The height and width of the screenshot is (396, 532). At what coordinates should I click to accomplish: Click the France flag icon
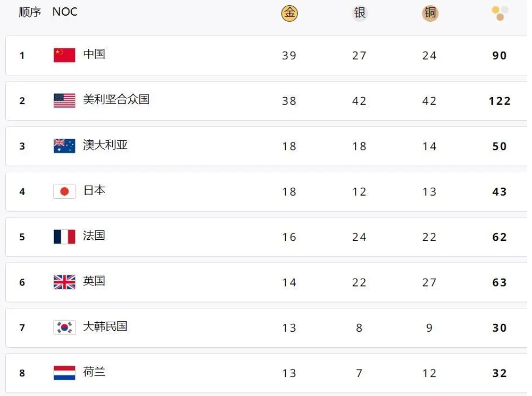coord(64,237)
